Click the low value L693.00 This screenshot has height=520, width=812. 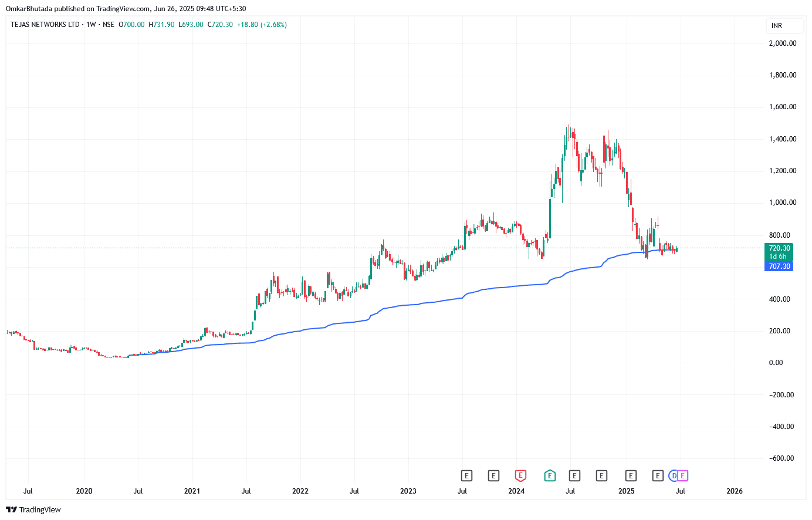click(x=191, y=25)
